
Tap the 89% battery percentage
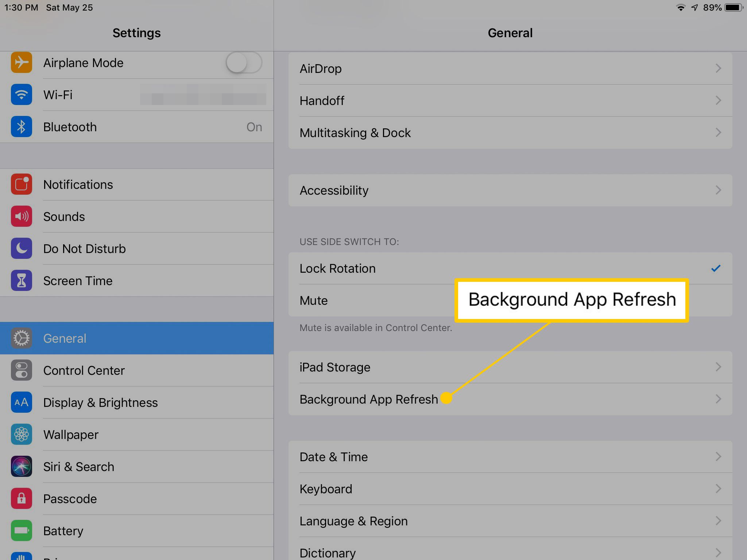[712, 8]
